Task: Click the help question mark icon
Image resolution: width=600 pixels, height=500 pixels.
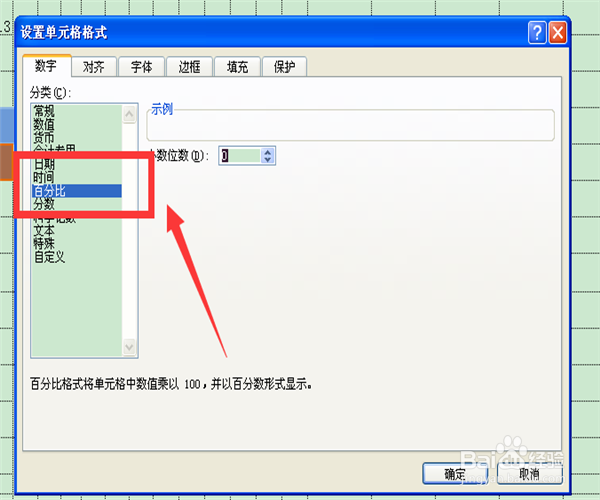Action: (x=537, y=33)
